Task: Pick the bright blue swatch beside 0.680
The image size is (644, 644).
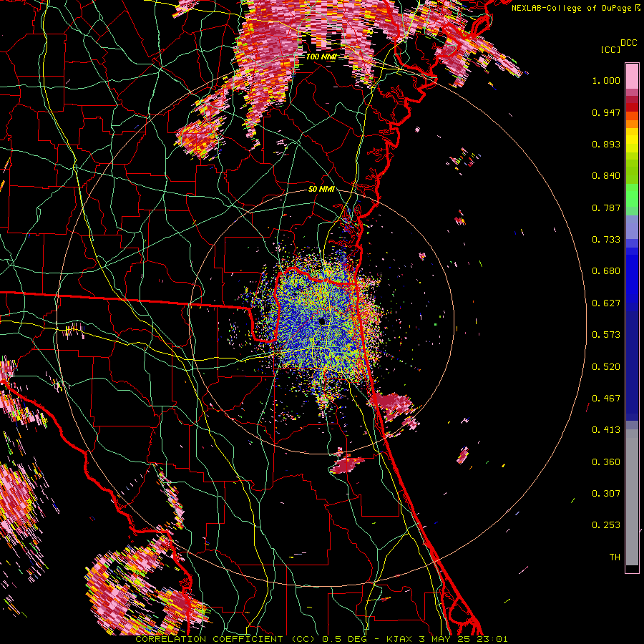Action: pos(632,275)
